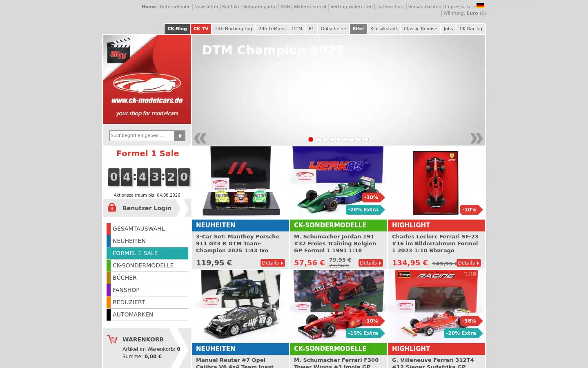Open the Unternehmen link
The image size is (588, 368).
175,7
